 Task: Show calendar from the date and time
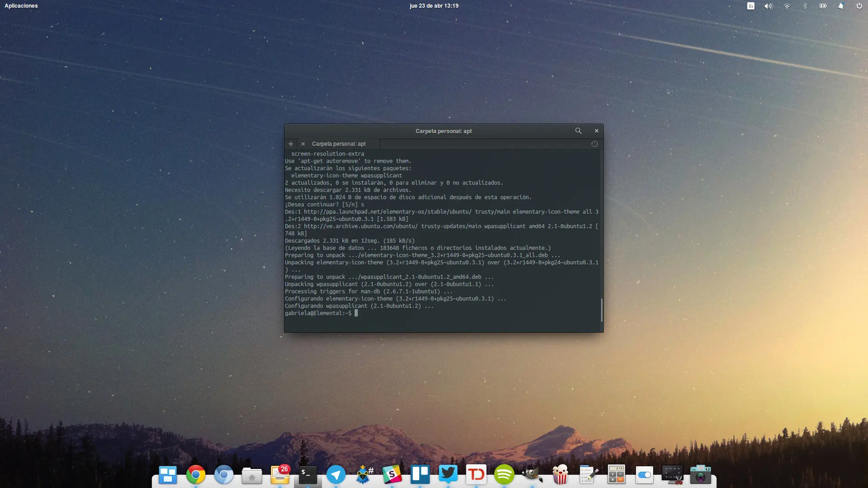(434, 6)
